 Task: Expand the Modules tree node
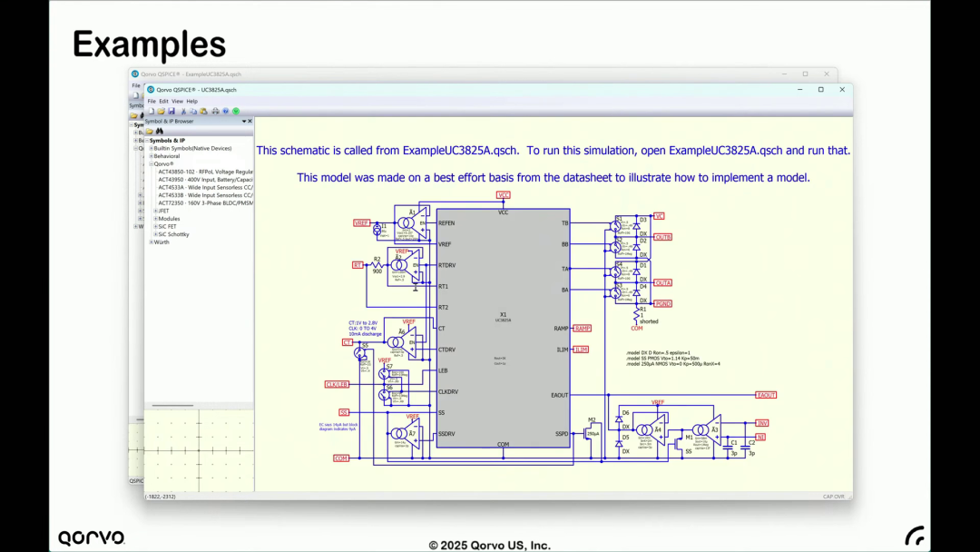pyautogui.click(x=156, y=219)
